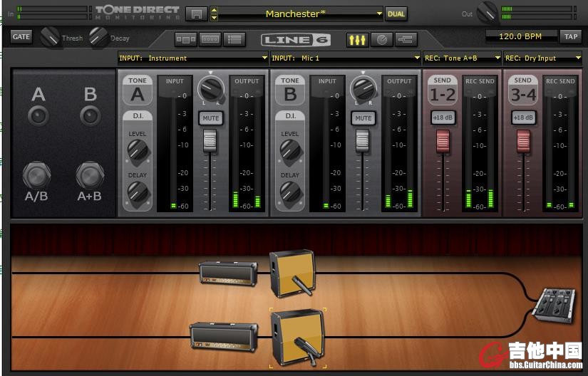Click the A/B footswitch
Viewport: 588px width, 376px height.
point(37,175)
